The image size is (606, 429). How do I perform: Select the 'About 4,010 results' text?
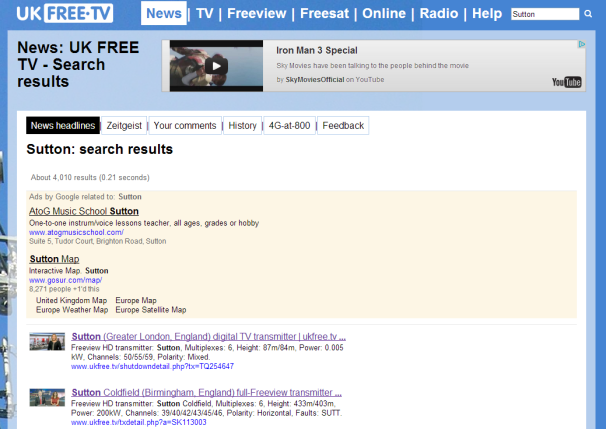pyautogui.click(x=90, y=177)
